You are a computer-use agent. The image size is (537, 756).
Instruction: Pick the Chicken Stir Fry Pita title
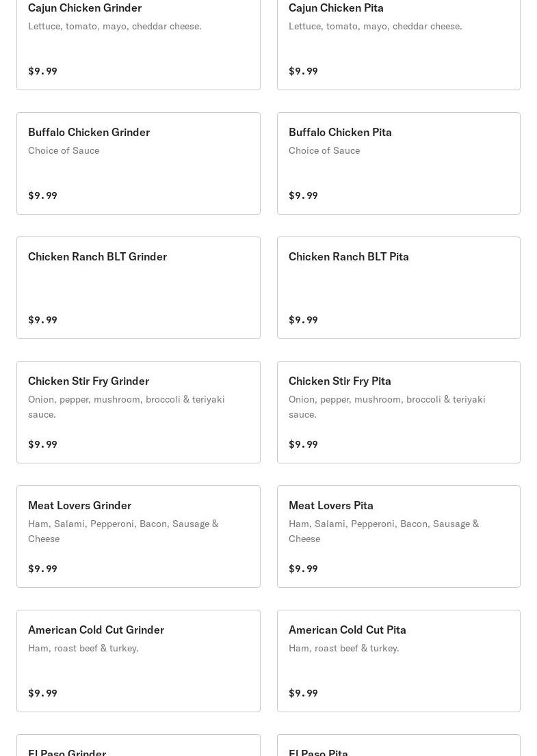(x=339, y=381)
